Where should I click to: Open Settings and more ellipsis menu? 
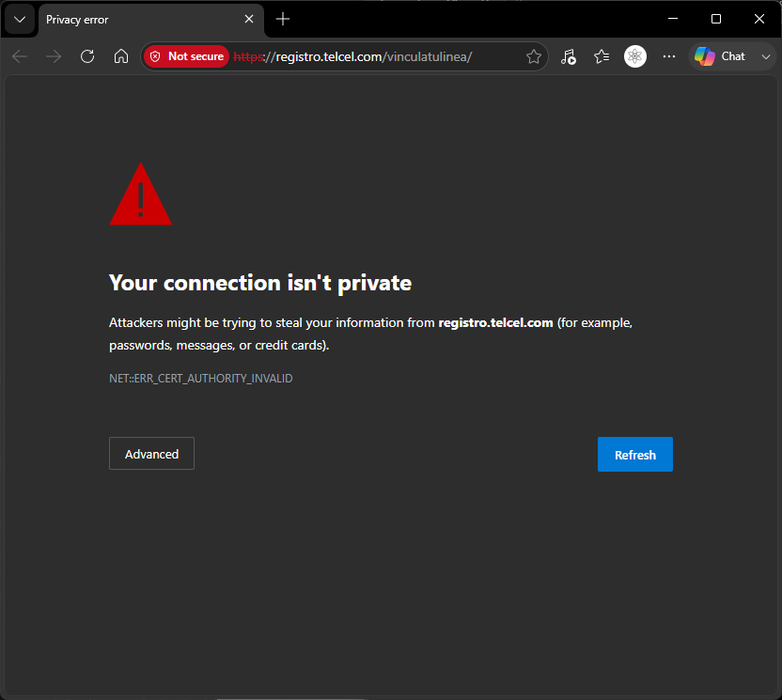click(x=669, y=56)
